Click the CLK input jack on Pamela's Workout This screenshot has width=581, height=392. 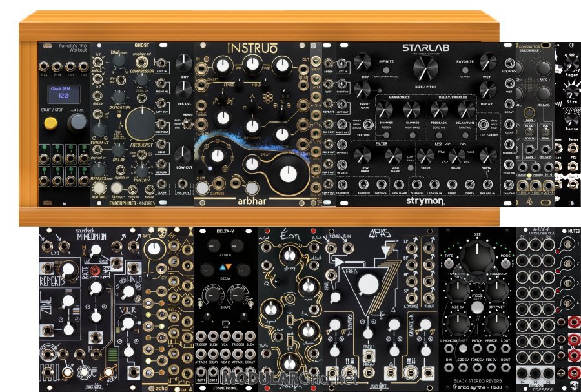pos(45,67)
